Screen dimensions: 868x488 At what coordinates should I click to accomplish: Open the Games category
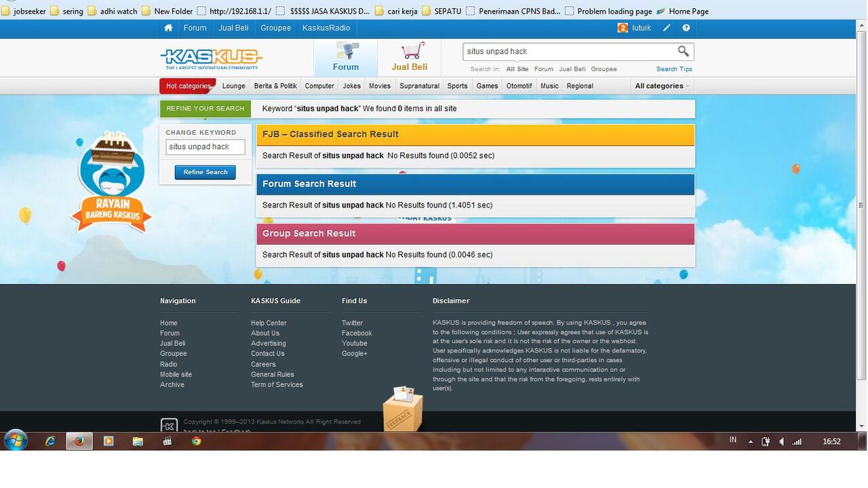pos(487,86)
